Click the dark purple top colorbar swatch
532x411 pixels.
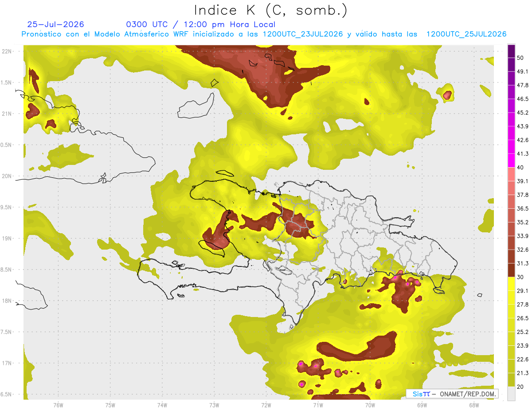[512, 51]
